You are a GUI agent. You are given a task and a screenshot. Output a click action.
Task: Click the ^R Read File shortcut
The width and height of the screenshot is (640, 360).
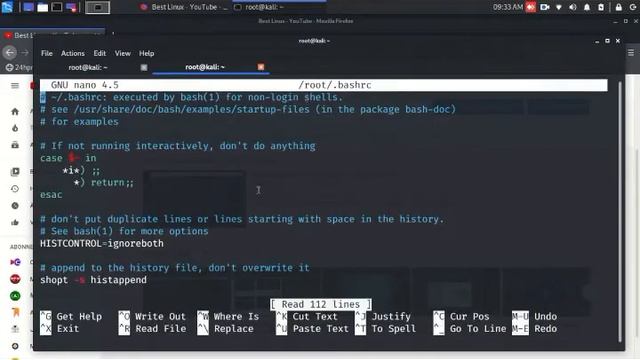coord(152,329)
